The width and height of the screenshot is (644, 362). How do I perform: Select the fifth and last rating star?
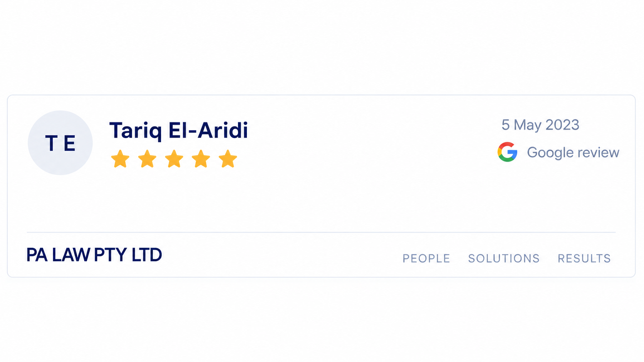pos(228,159)
